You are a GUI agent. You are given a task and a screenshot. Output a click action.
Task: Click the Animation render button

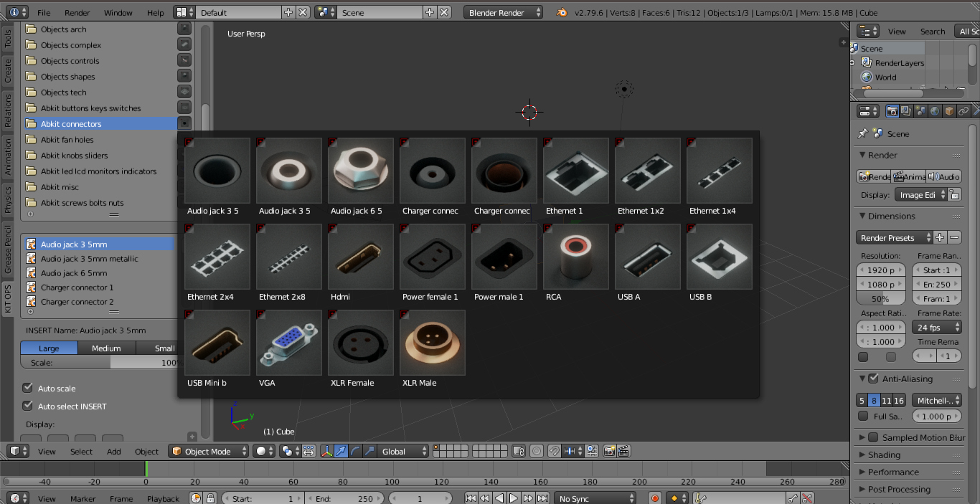coord(908,176)
